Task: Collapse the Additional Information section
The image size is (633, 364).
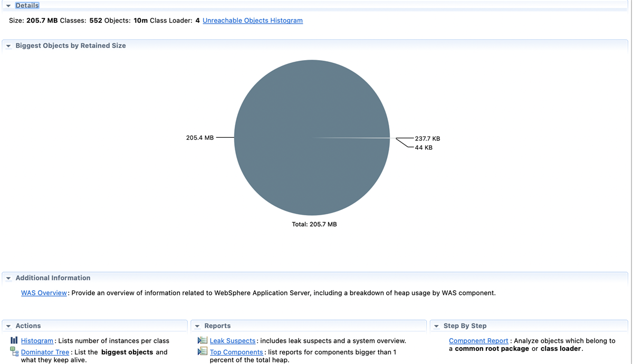Action: point(8,278)
